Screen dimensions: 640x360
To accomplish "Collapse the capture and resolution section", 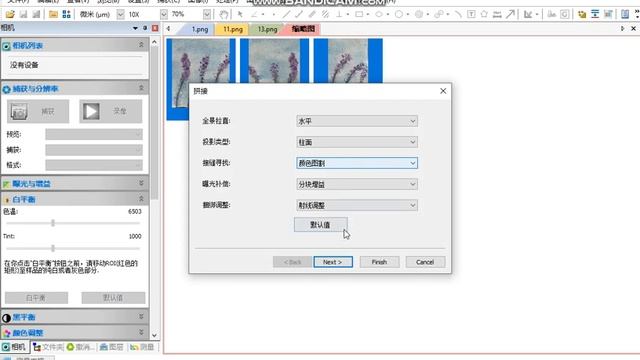I will (141, 88).
